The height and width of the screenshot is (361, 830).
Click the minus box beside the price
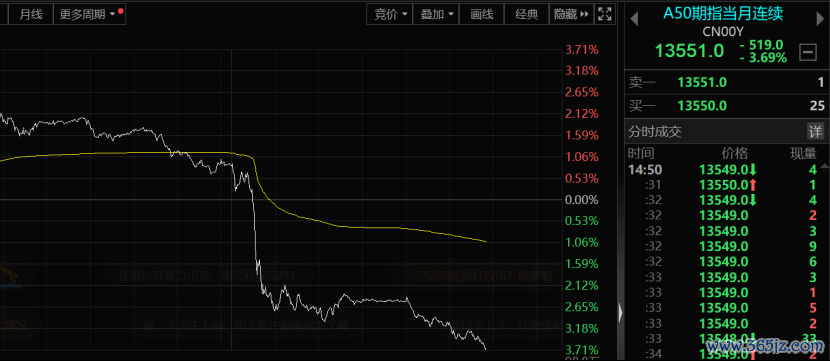pyautogui.click(x=808, y=52)
